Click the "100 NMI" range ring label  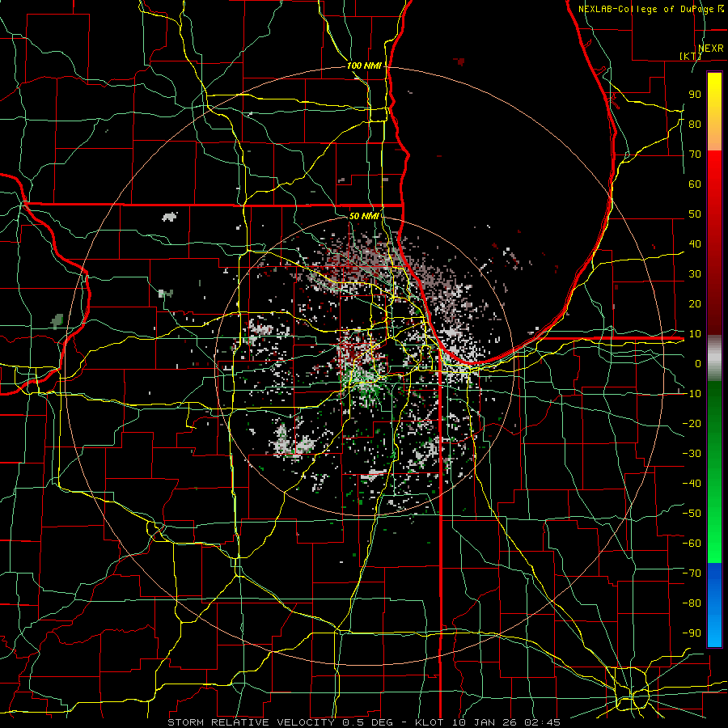click(364, 66)
